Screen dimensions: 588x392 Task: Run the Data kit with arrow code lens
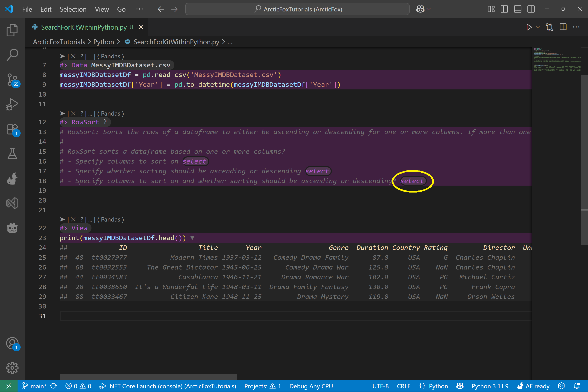[x=62, y=57]
